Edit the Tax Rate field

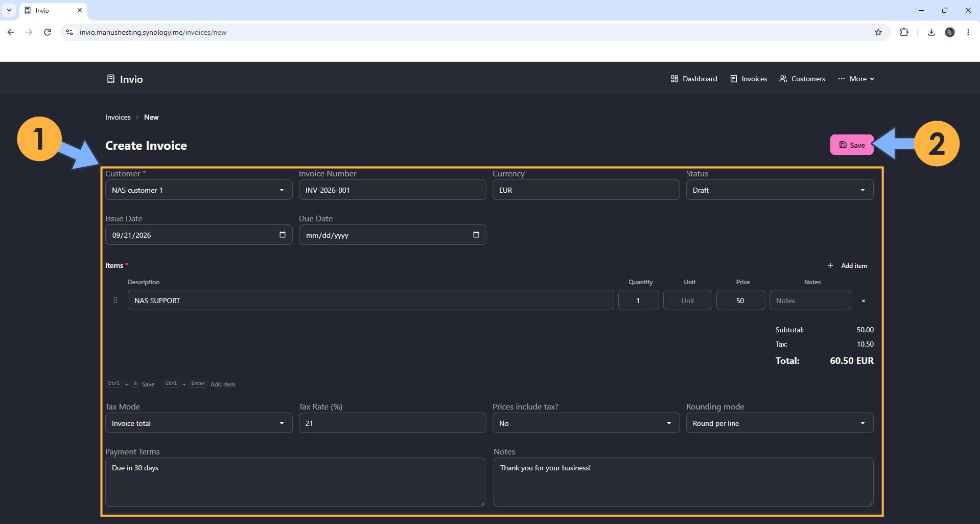392,423
